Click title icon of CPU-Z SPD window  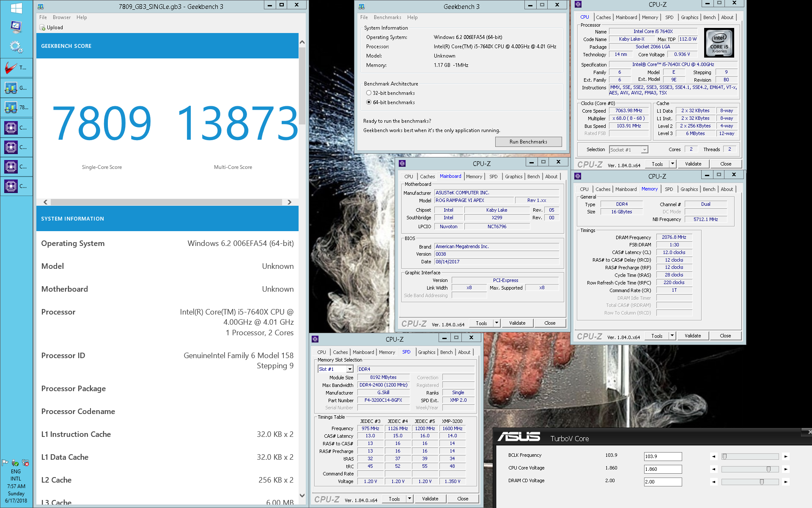click(x=315, y=339)
